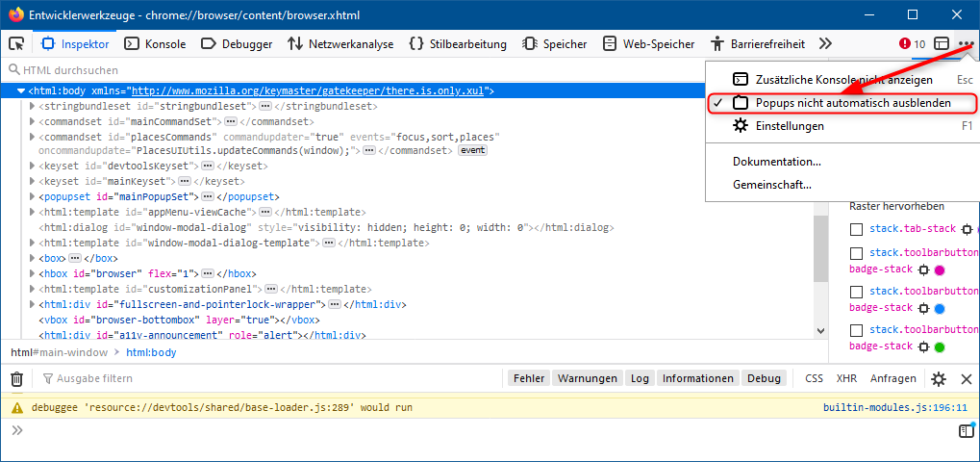Switch to the Netzwerkanalyse tab

[x=340, y=43]
